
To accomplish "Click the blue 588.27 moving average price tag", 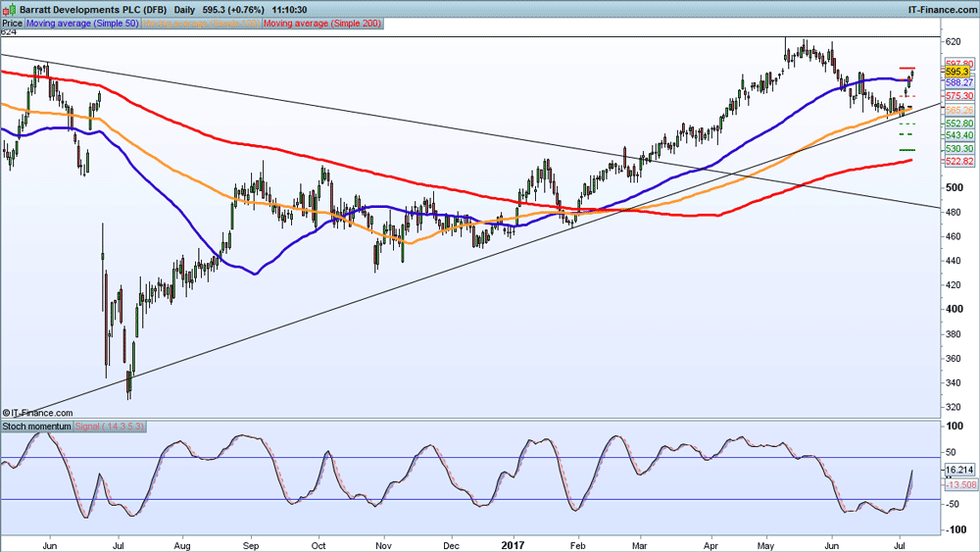I will pos(958,82).
